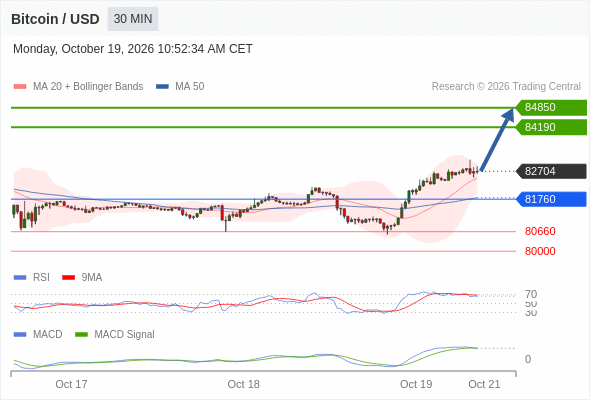Screen dimensions: 590x400
Task: Click the 80000 support level label
Action: pos(540,251)
